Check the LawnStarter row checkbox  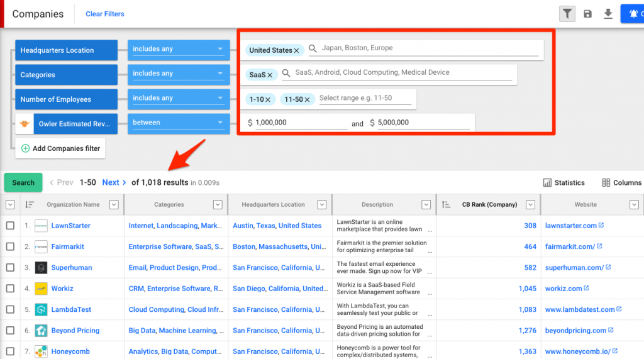click(x=10, y=226)
